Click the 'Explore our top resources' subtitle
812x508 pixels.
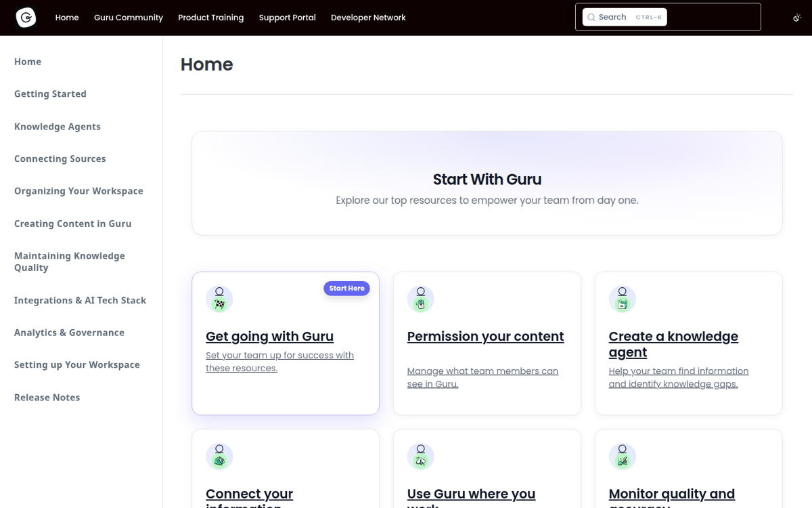pyautogui.click(x=487, y=200)
